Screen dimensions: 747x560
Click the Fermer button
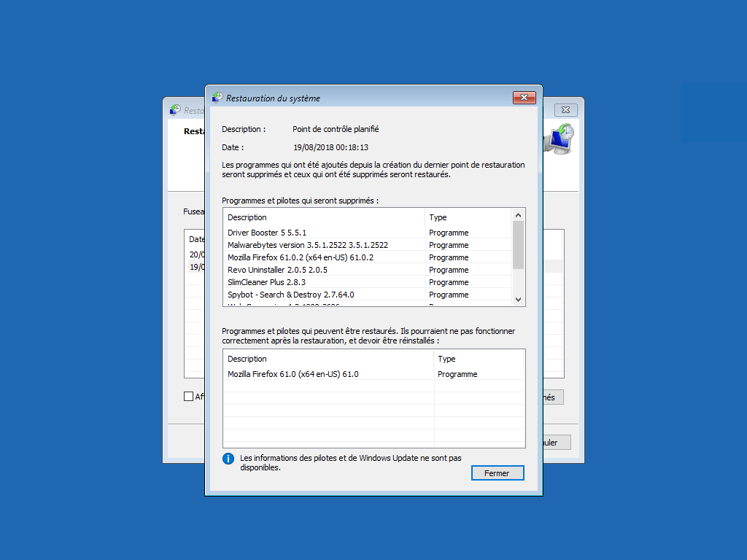coord(498,472)
